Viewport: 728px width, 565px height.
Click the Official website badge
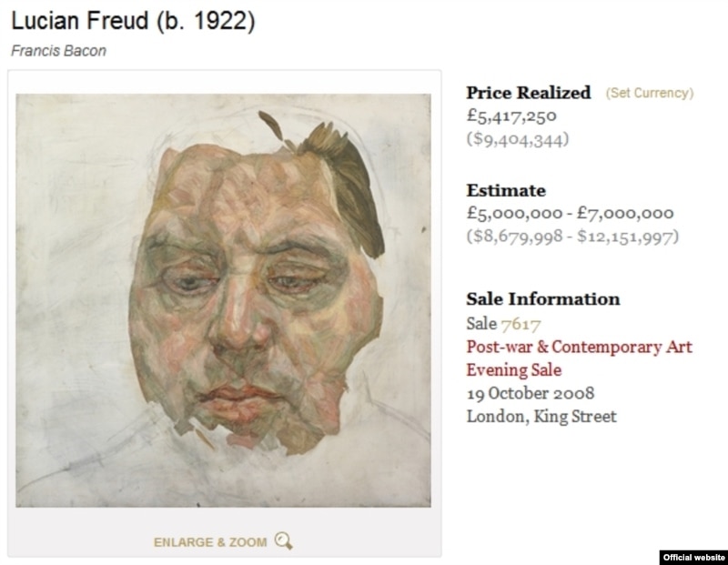tap(693, 558)
